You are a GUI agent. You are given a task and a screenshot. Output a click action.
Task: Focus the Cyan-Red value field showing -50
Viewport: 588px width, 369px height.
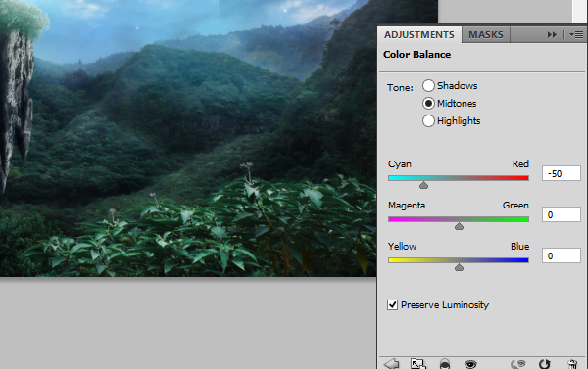click(x=562, y=173)
